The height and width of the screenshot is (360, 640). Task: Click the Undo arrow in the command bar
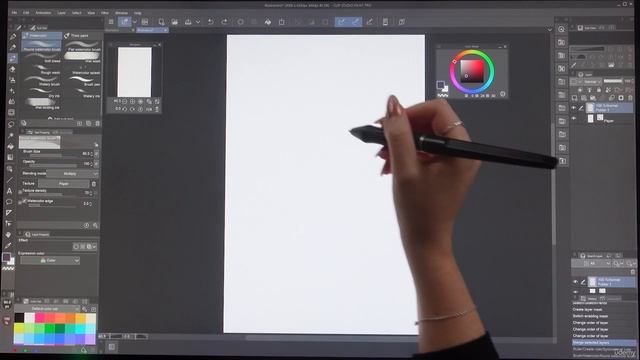pyautogui.click(x=211, y=22)
